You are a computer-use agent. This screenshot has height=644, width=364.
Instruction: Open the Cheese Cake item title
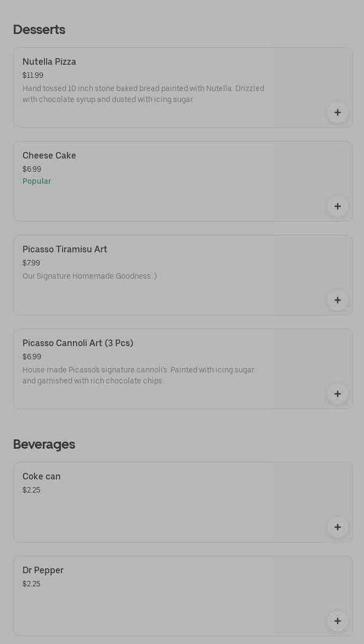[49, 156]
